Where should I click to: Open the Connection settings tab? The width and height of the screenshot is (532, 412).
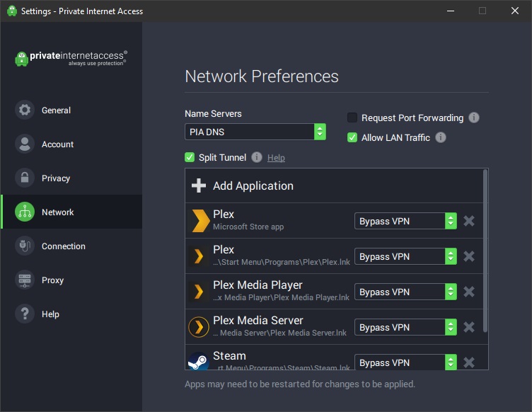(x=63, y=246)
